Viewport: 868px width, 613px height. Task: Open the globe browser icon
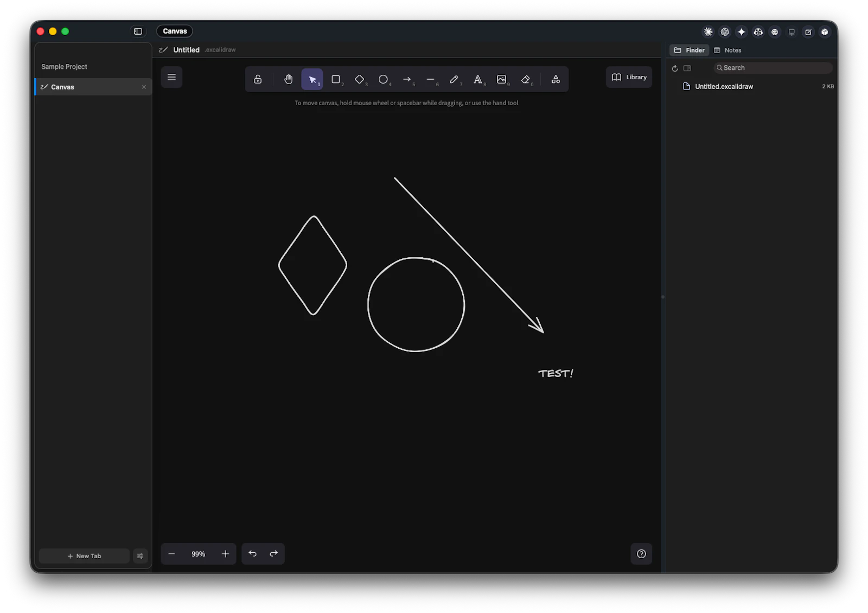(x=775, y=32)
